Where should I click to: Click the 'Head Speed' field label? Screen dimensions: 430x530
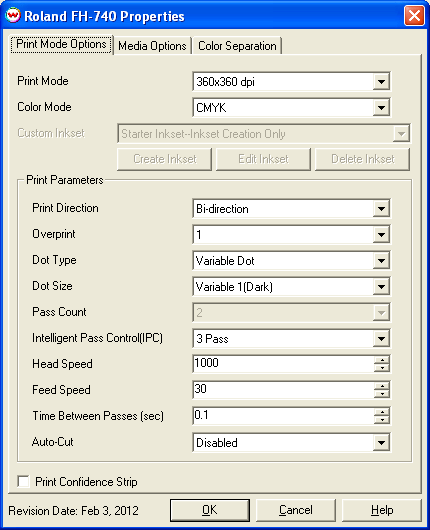pos(62,364)
